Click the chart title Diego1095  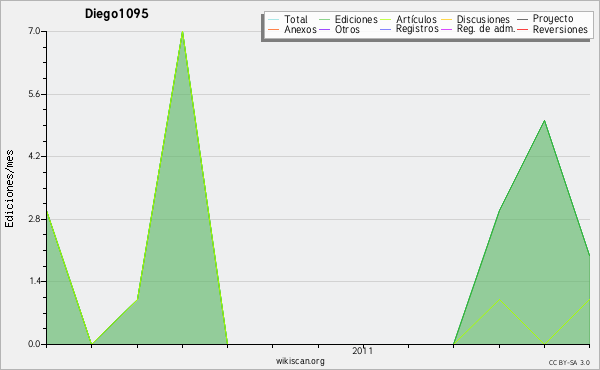(117, 14)
